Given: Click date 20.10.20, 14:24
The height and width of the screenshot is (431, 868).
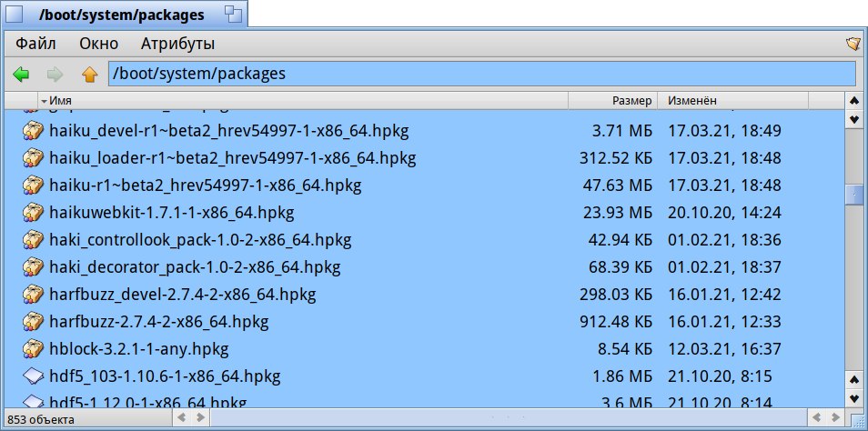Looking at the screenshot, I should pyautogui.click(x=724, y=213).
